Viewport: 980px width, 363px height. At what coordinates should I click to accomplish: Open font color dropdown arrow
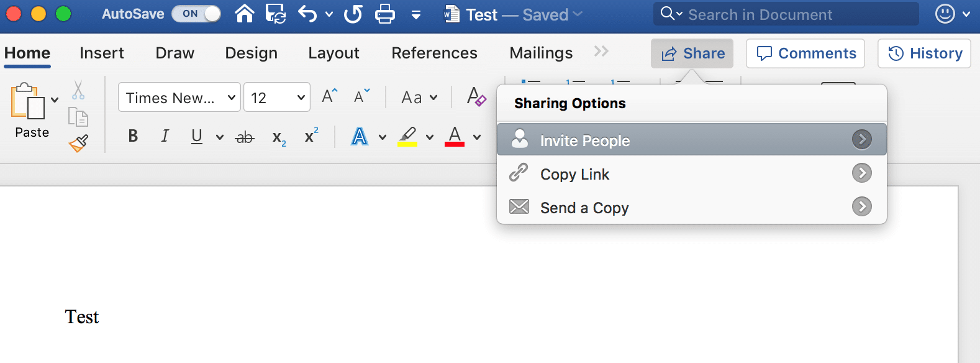tap(477, 137)
